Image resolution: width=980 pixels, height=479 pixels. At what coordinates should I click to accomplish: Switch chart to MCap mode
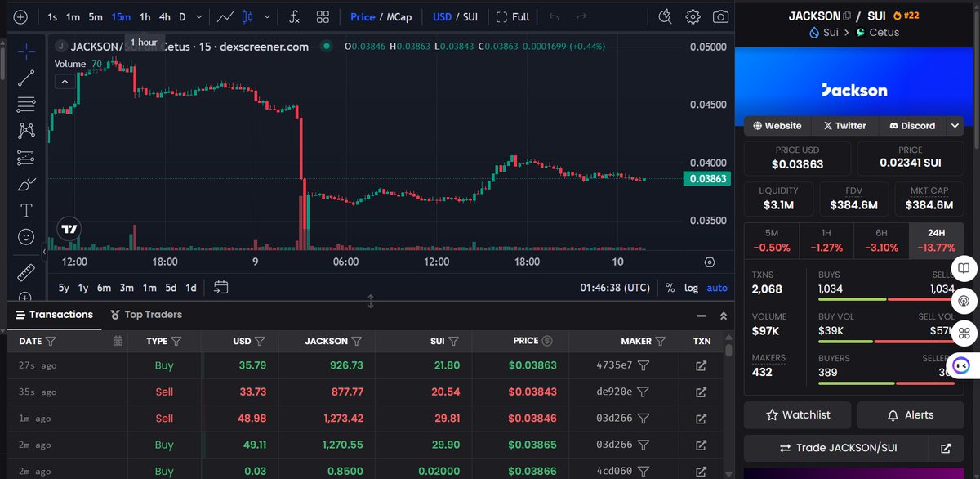399,16
